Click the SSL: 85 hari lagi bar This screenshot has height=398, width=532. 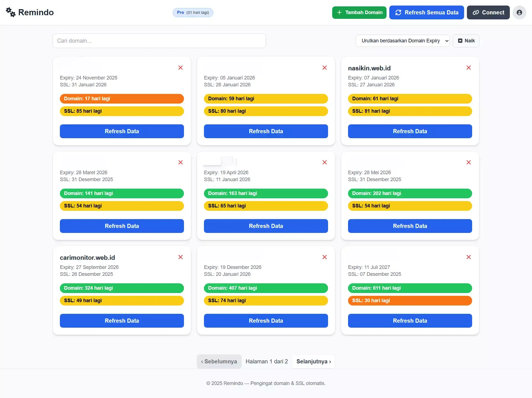point(122,111)
